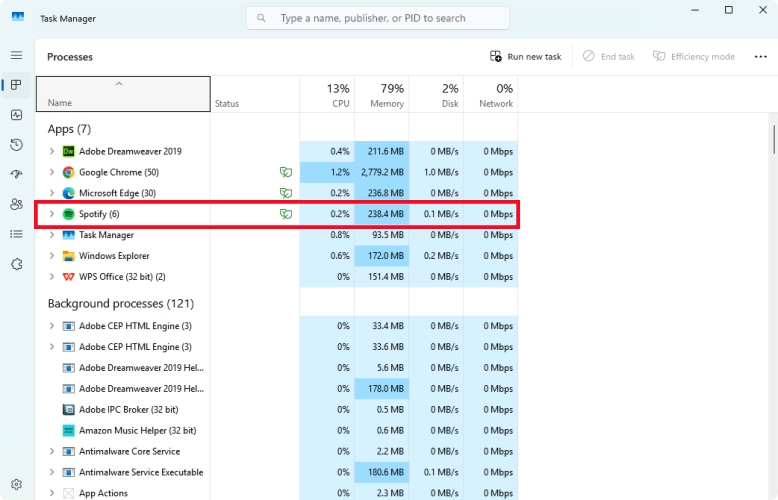Click the Adobe Dreamweaver 2019 app icon

click(x=68, y=151)
